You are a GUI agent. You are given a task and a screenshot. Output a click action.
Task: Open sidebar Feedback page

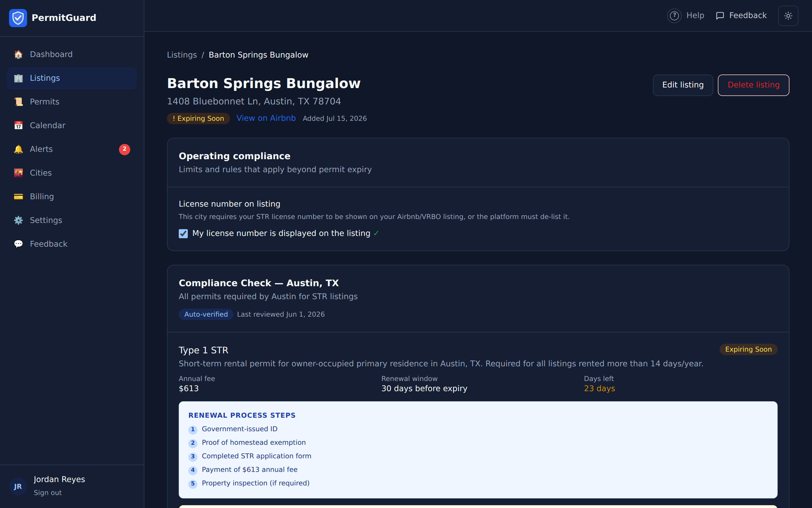[72, 244]
